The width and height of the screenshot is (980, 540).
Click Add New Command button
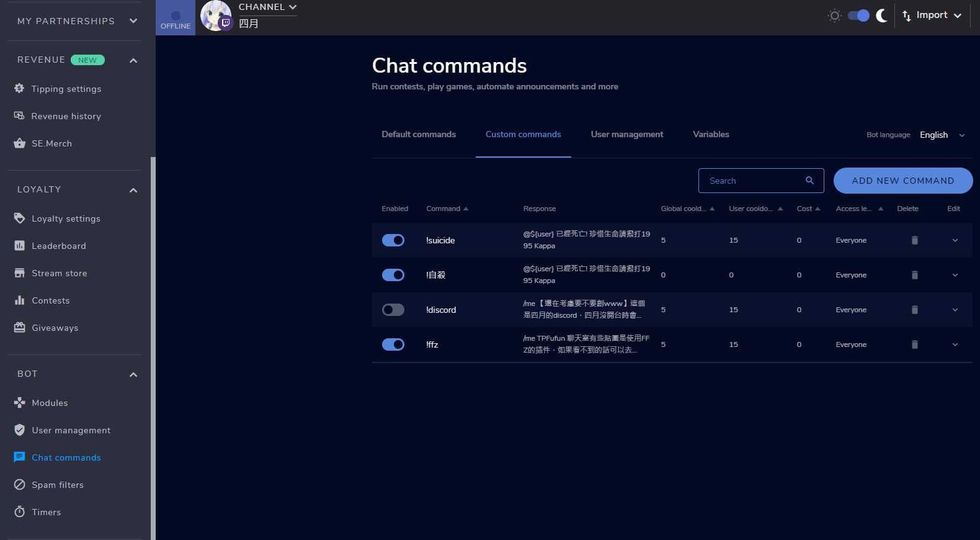click(902, 181)
